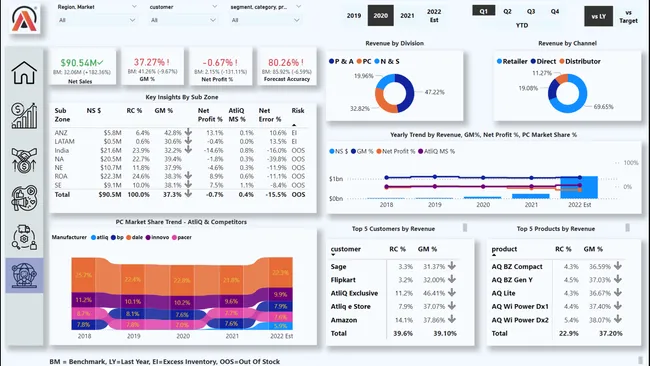Image resolution: width=650 pixels, height=366 pixels.
Task: Click the Net Sales checkmark indicator
Action: click(x=100, y=63)
